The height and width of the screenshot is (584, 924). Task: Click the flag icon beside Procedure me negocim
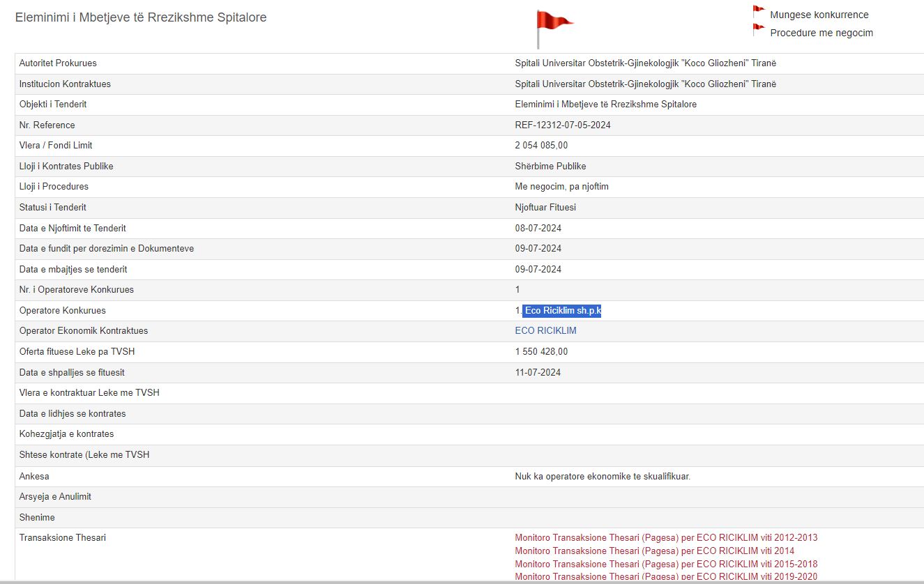click(x=759, y=30)
